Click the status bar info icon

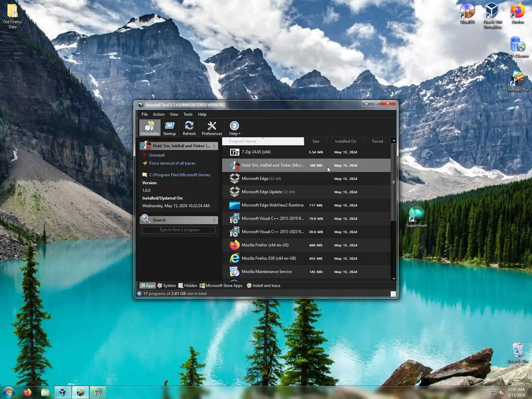point(139,294)
